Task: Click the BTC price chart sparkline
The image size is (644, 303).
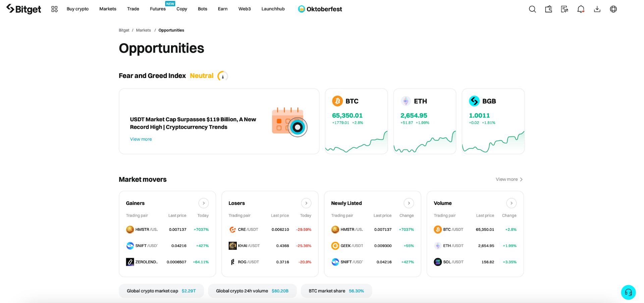Action: coord(356,142)
